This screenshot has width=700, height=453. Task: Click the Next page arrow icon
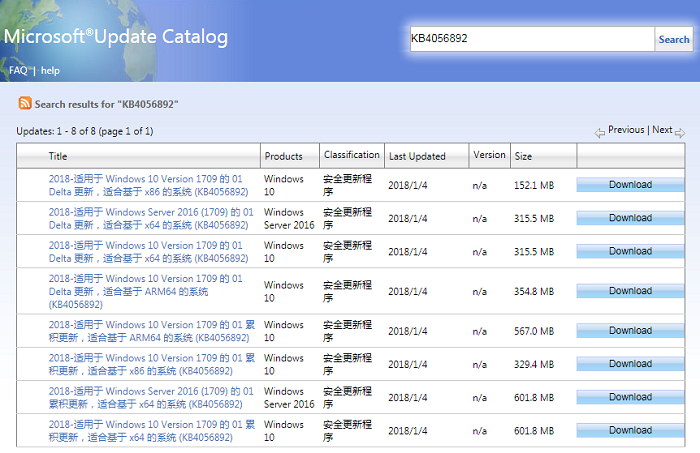pos(679,133)
